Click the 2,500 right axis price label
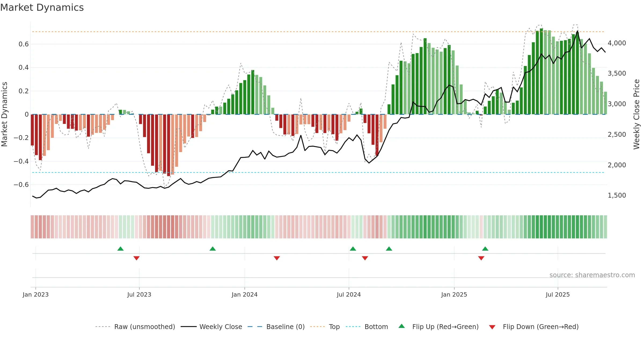Image resolution: width=644 pixels, height=362 pixels. pos(617,135)
